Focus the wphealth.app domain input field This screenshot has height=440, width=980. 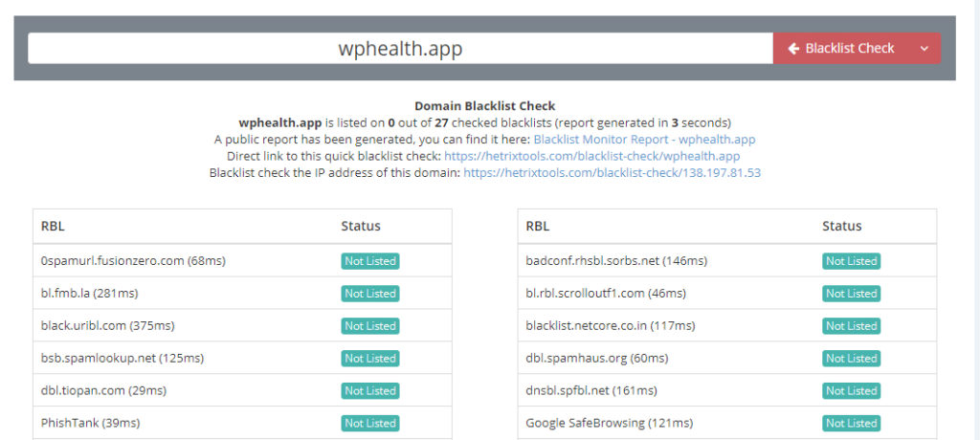(x=401, y=49)
